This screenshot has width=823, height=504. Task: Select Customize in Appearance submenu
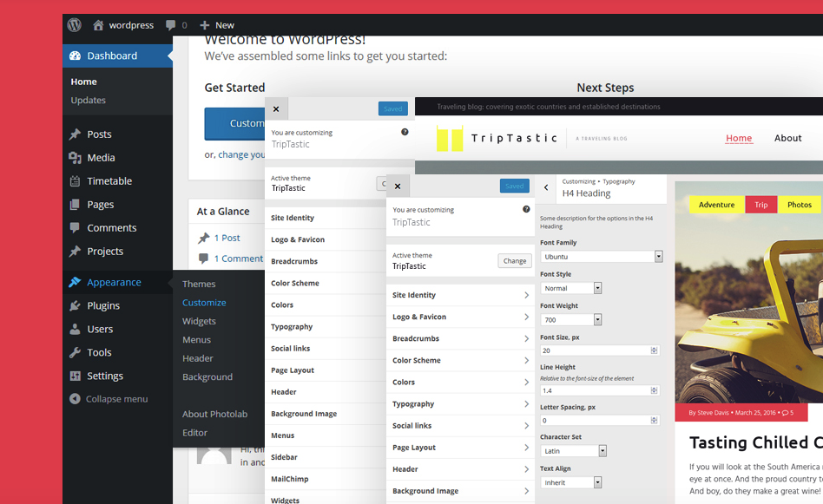coord(204,303)
